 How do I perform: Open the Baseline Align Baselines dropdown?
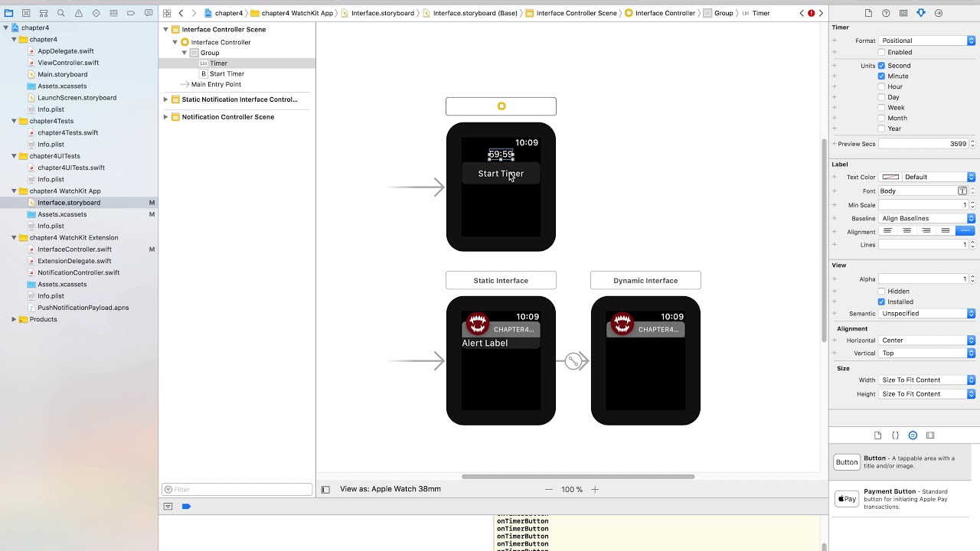coord(926,219)
